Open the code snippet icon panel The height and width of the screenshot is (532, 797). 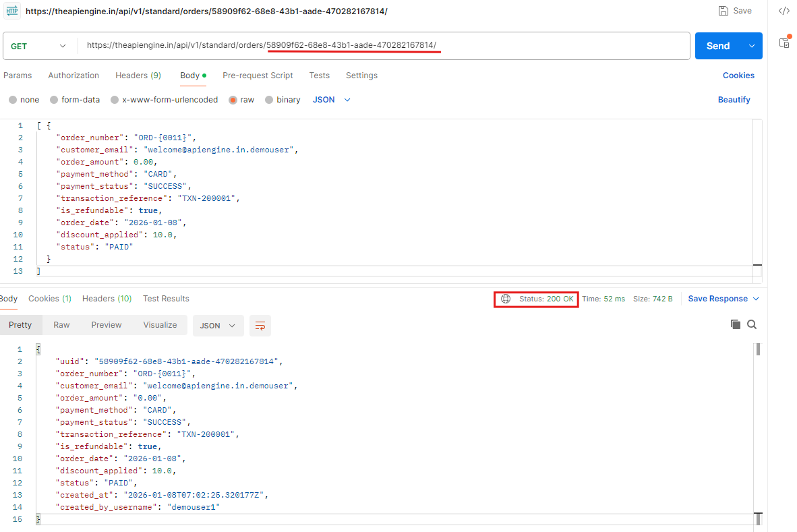(784, 11)
